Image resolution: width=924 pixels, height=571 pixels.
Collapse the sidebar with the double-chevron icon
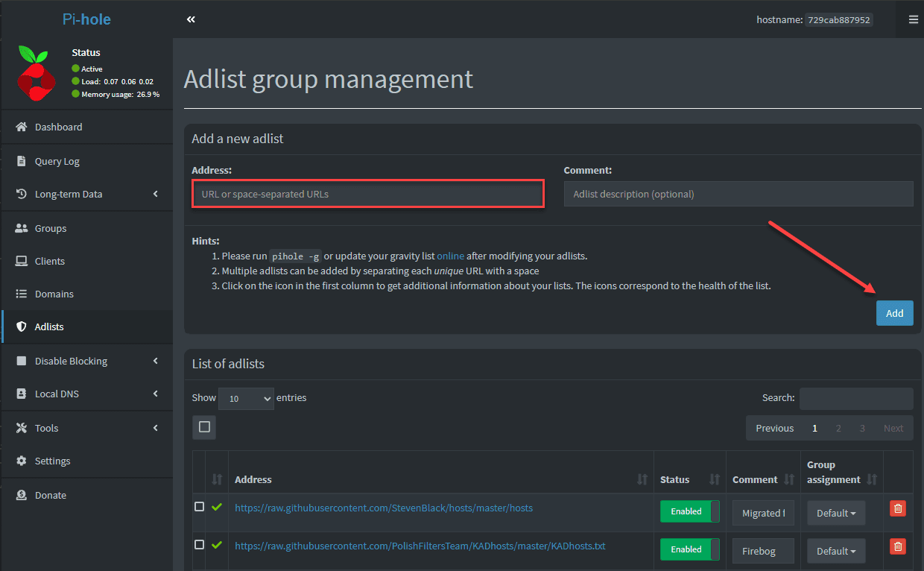pos(191,19)
